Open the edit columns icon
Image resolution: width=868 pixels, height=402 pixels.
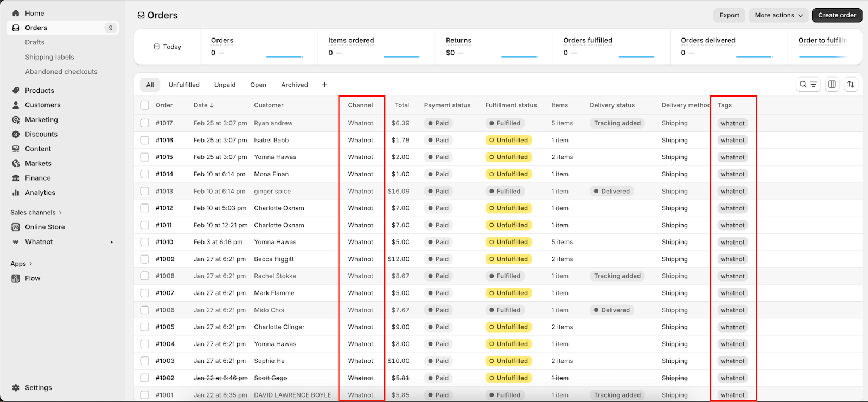832,84
